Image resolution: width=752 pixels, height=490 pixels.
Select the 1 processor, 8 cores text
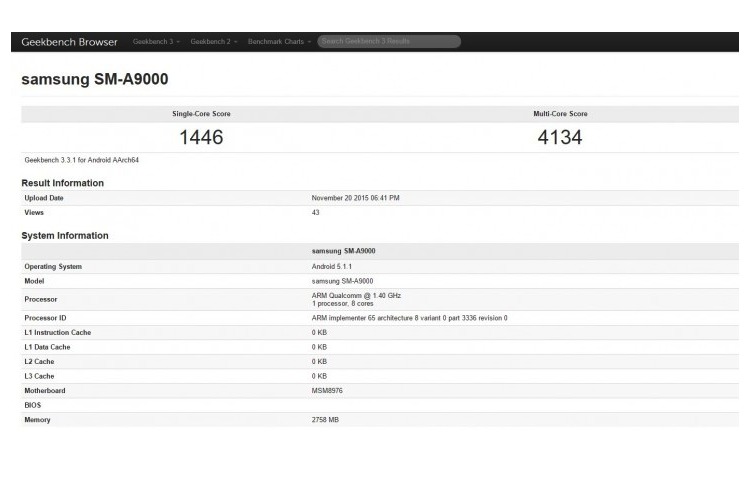pos(342,303)
